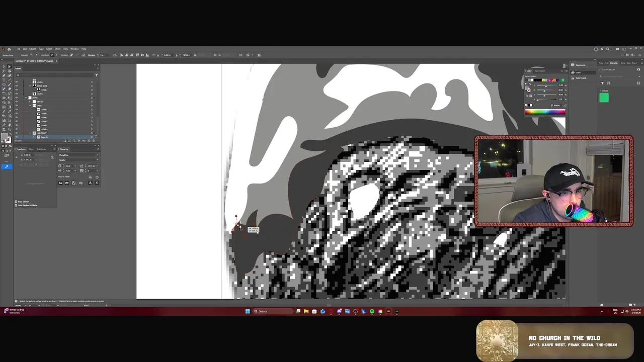Click the Transform X value field
Screen dimensions: 644x362
[28, 155]
